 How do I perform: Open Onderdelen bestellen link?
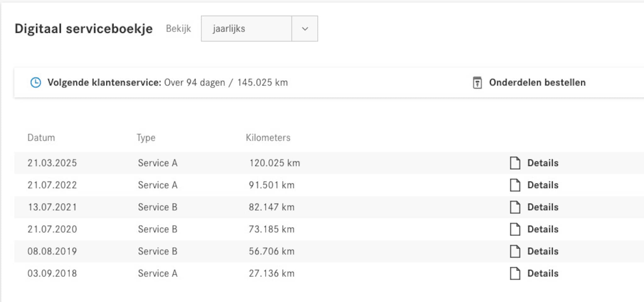[537, 82]
